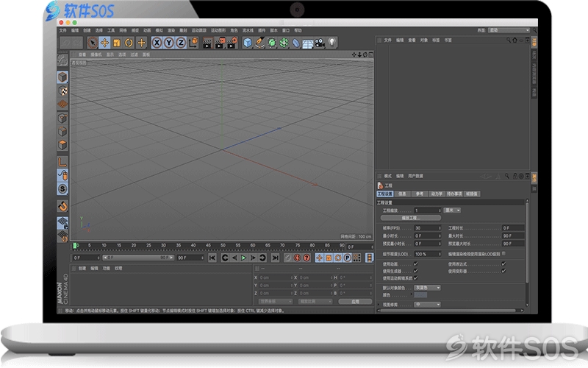Select points mode in left sidebar
This screenshot has width=588, height=368.
click(62, 118)
